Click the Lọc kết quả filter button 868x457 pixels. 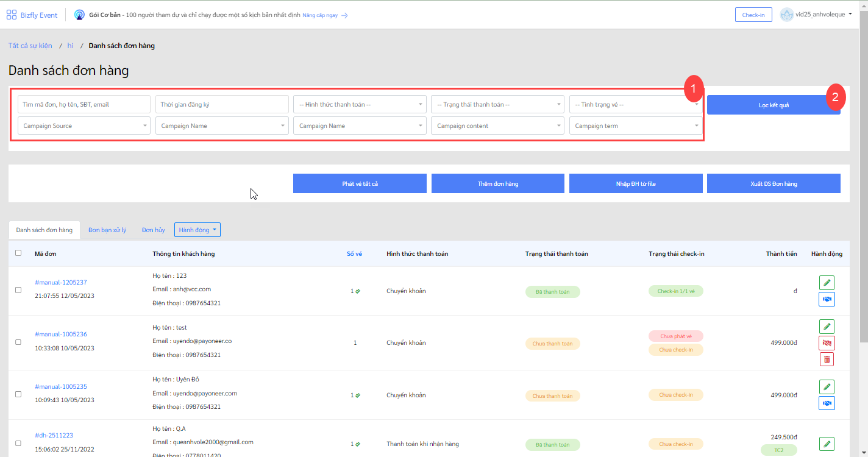pyautogui.click(x=774, y=105)
